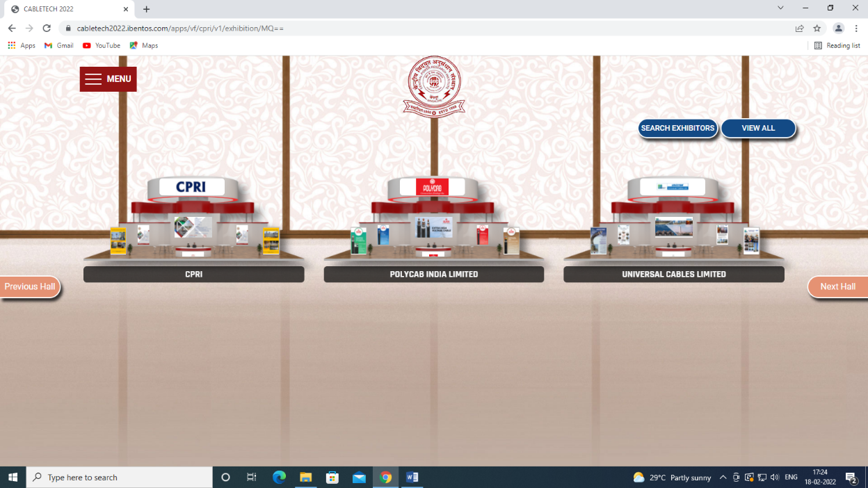Image resolution: width=868 pixels, height=488 pixels.
Task: Open the CPRI exhibitor booth
Action: [193, 219]
